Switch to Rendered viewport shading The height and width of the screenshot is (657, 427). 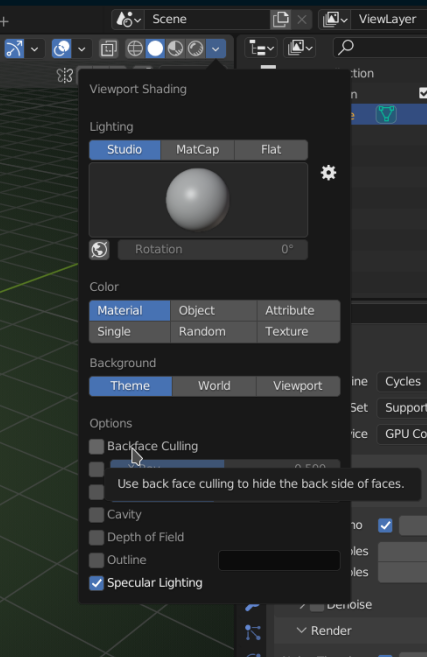[195, 49]
